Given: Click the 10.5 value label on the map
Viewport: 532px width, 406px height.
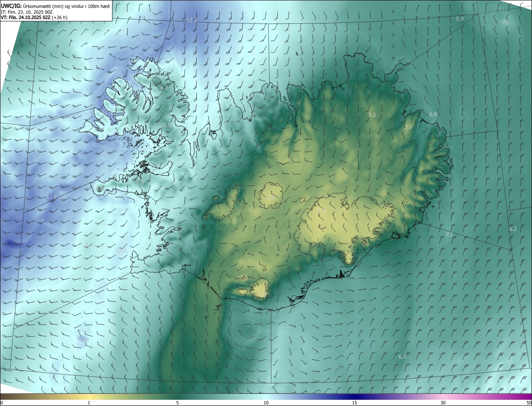Looking at the screenshot, I should tap(121, 251).
